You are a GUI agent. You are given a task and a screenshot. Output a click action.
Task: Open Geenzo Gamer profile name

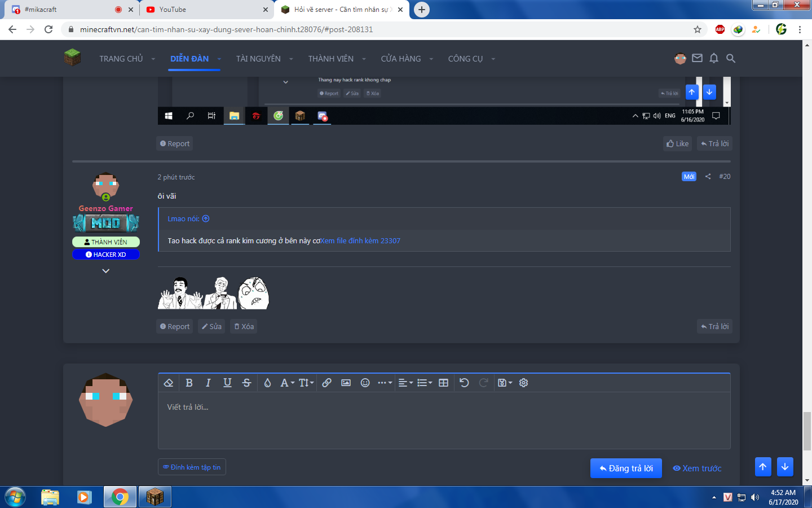pyautogui.click(x=106, y=208)
